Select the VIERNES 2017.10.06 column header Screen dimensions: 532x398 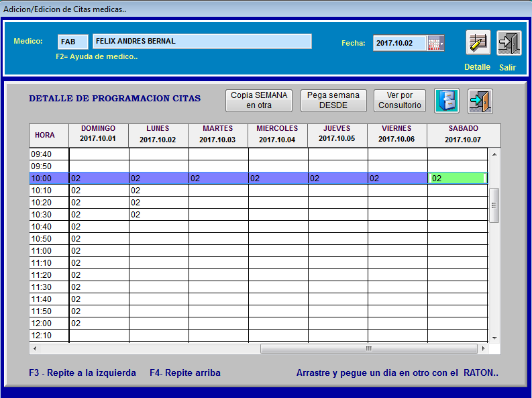tap(397, 136)
